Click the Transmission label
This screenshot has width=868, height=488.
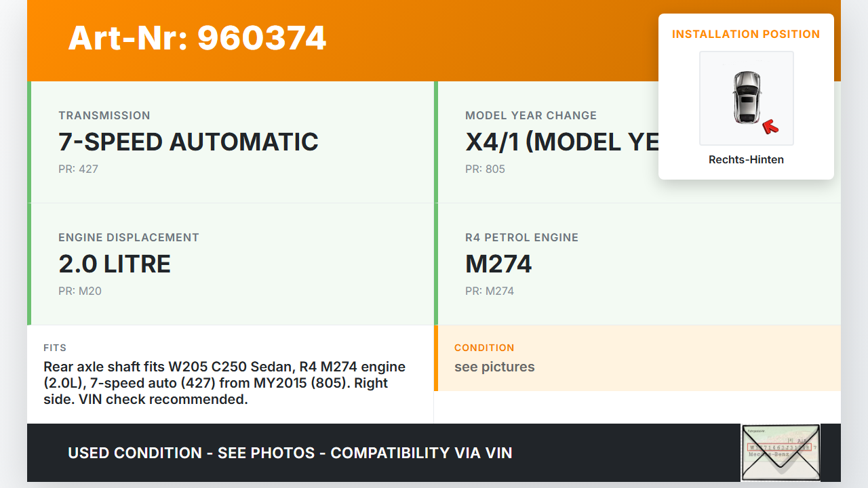point(104,115)
